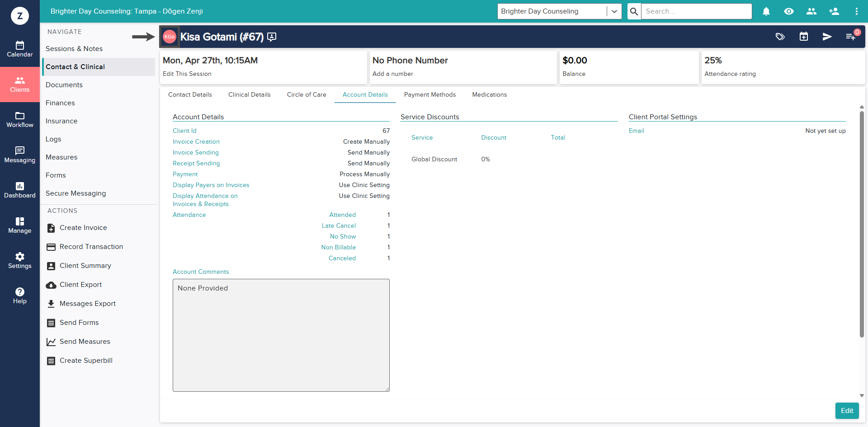Click the send paper plane icon
This screenshot has height=427, width=868.
tap(827, 37)
